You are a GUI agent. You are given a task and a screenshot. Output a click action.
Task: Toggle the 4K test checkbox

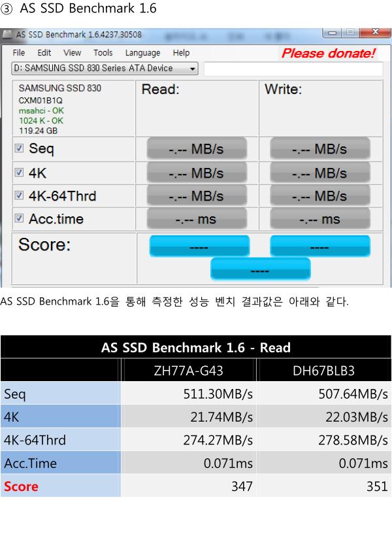(x=19, y=173)
